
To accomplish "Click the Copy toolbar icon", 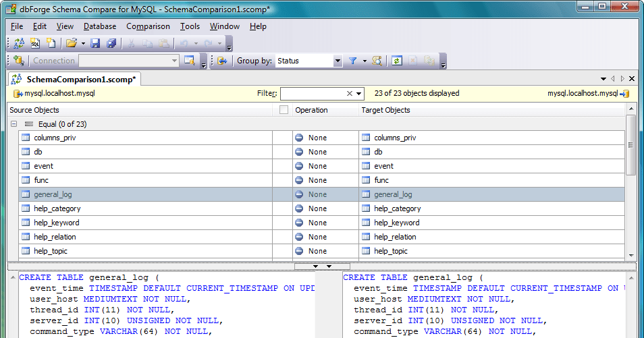I will click(x=147, y=43).
